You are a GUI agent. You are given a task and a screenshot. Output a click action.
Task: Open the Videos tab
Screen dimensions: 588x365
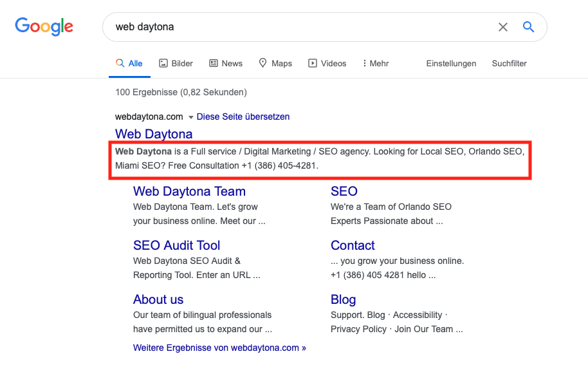coord(327,63)
